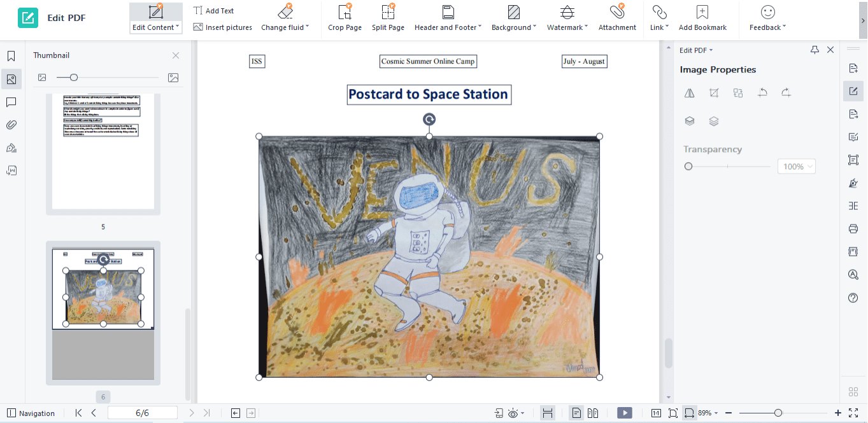868x423 pixels.
Task: Enable single page view mode
Action: tap(576, 413)
